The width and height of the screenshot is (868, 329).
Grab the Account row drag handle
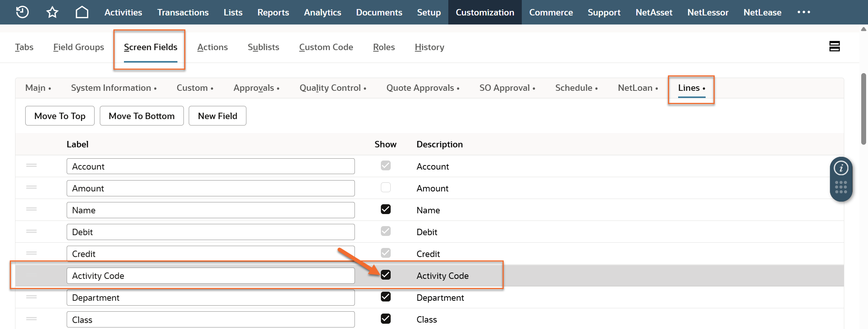(x=32, y=165)
